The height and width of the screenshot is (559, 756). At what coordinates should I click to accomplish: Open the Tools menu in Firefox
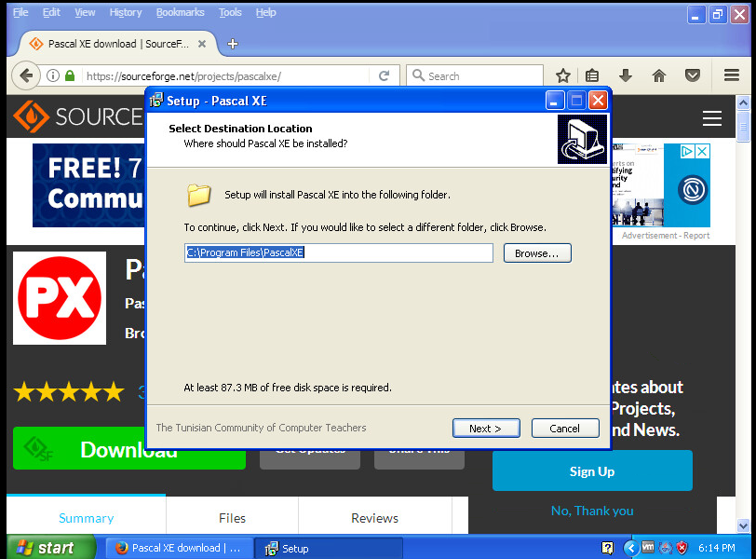tap(230, 12)
